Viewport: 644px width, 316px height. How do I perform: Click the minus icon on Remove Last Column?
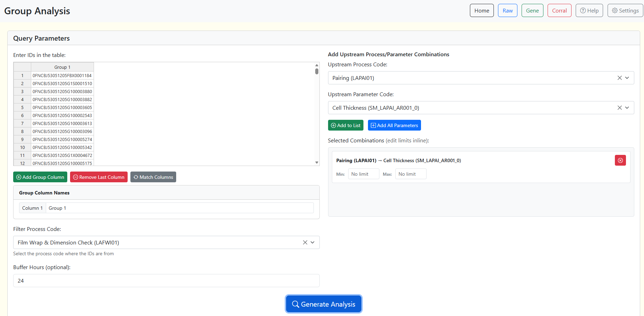click(75, 177)
